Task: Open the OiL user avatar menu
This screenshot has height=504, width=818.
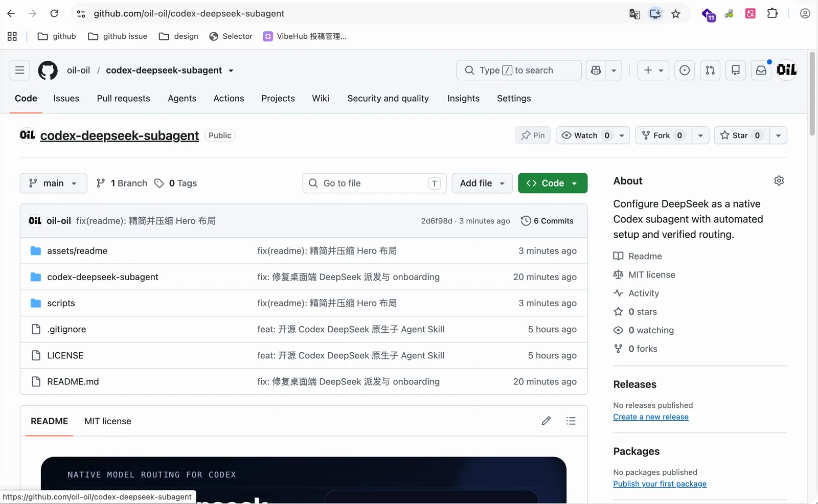Action: pyautogui.click(x=787, y=70)
